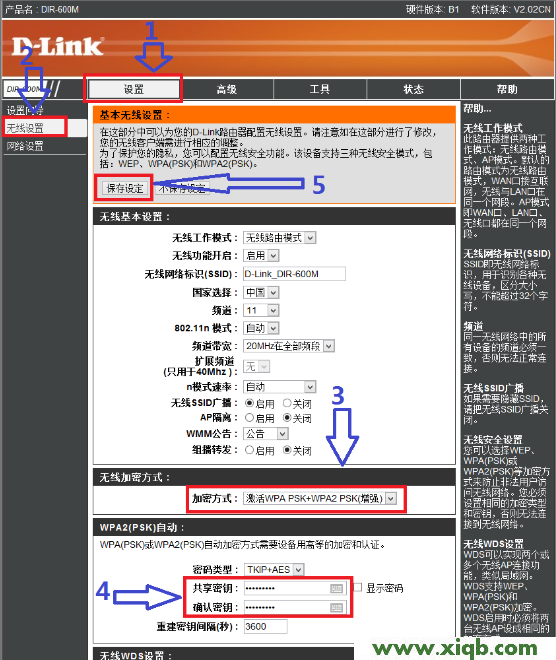Click the 保存设定 button
556x660 pixels.
click(125, 188)
